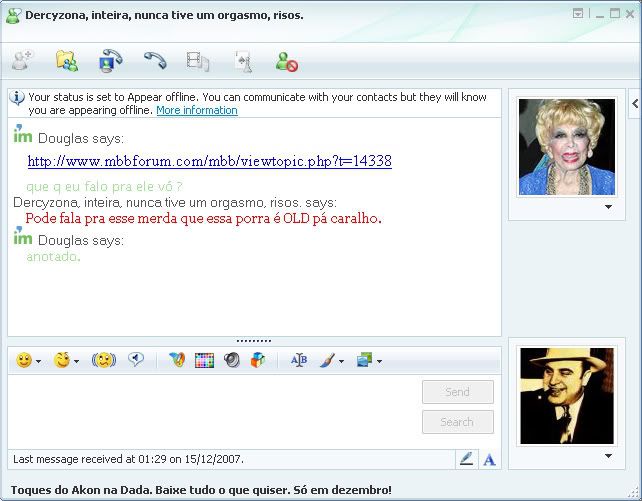Expand the picture sharing dropdown arrow
This screenshot has width=642, height=501.
[x=380, y=361]
